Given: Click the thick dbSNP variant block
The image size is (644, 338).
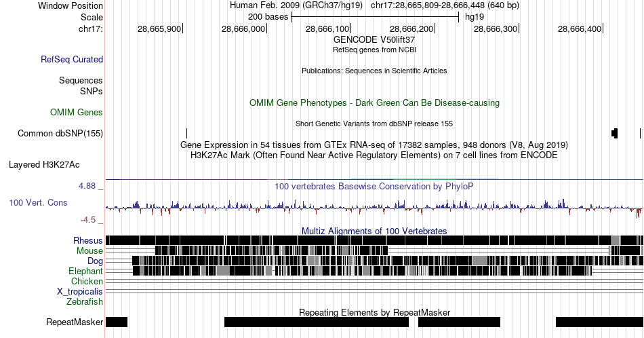Looking at the screenshot, I should click(614, 133).
